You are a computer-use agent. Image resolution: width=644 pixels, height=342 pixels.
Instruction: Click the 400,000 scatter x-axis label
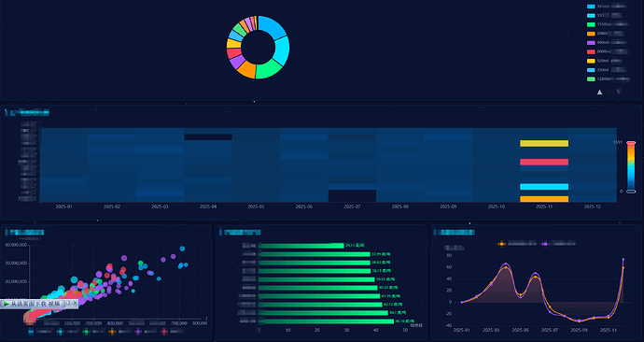[x=115, y=323]
